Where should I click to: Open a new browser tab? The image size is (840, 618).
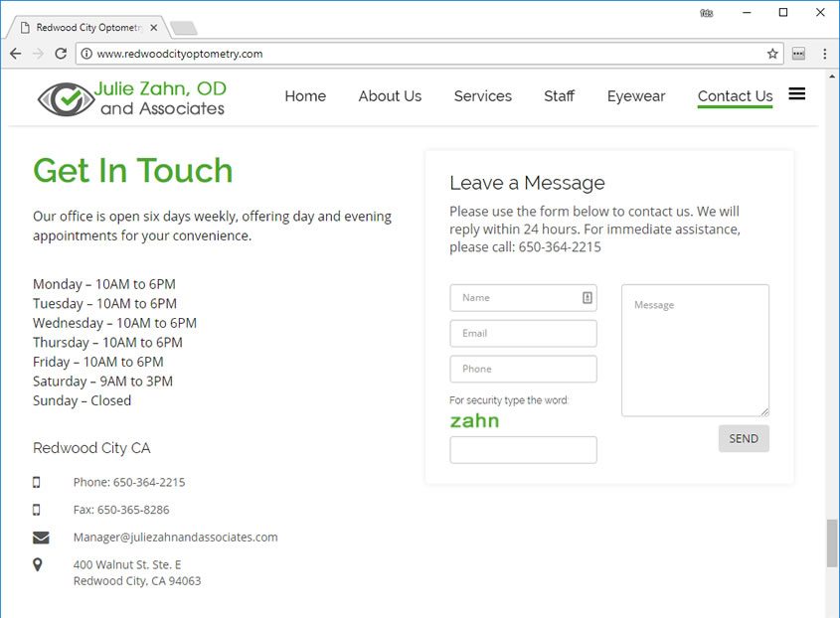tap(183, 27)
